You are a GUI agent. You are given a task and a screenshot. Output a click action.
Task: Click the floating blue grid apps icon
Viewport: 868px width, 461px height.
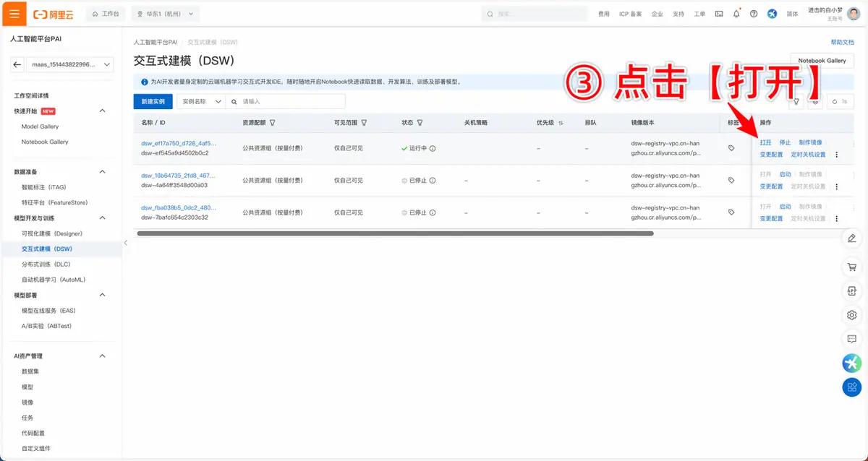852,387
